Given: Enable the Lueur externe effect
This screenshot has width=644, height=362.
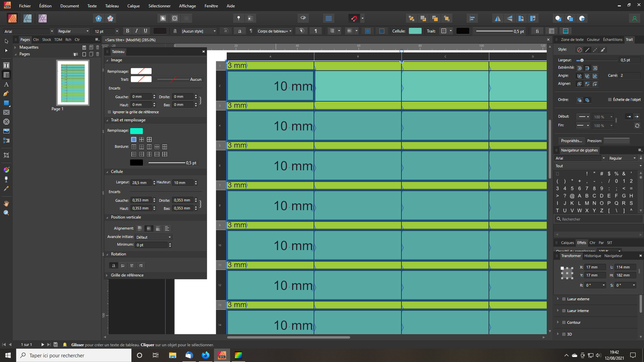Looking at the screenshot, I should 563,299.
